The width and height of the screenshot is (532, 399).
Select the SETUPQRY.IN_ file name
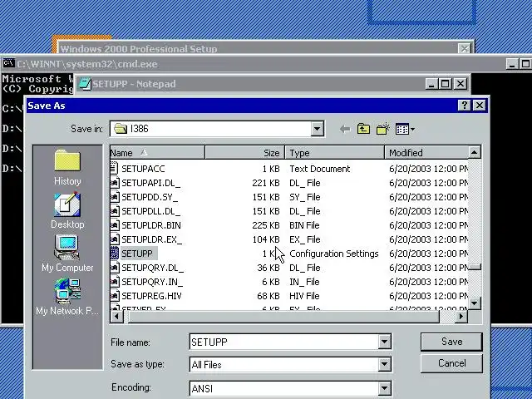(x=152, y=282)
